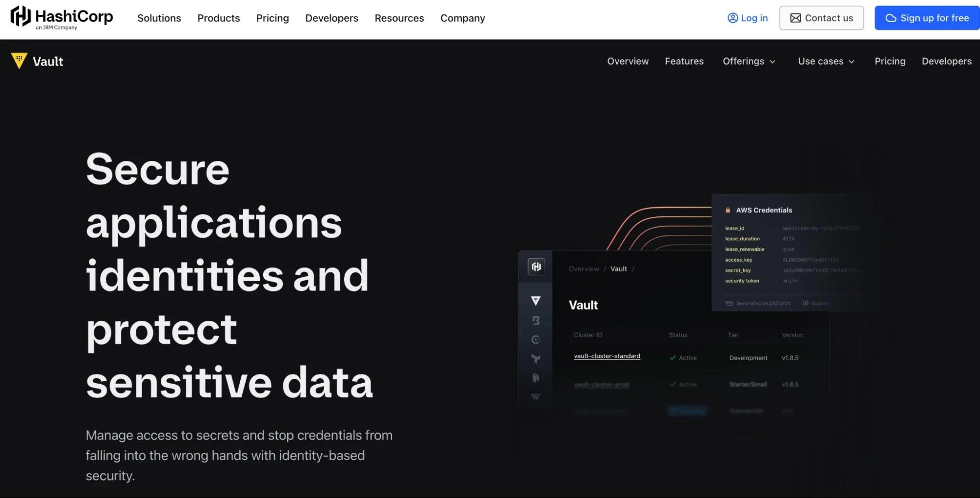Open the Use cases dropdown menu

coord(826,61)
